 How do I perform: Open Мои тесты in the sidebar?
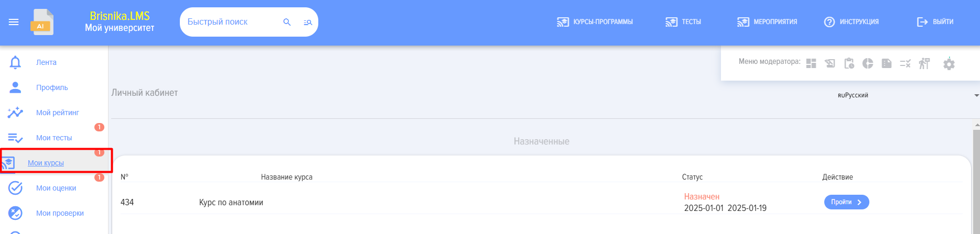[x=53, y=138]
